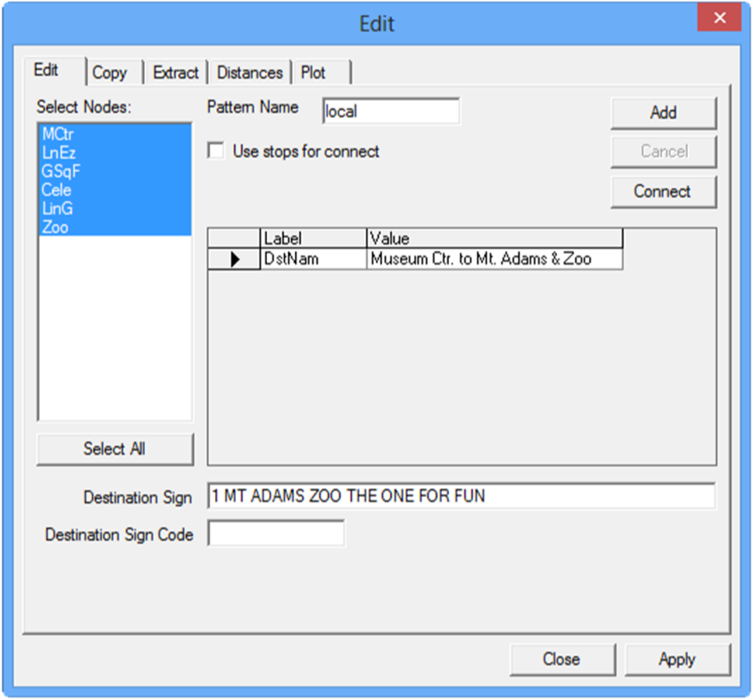Click the Close button
This screenshot has width=754, height=700.
563,660
